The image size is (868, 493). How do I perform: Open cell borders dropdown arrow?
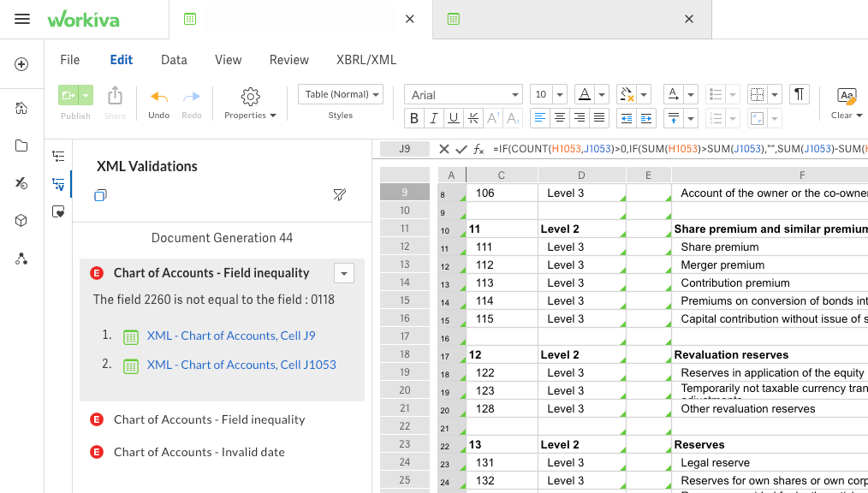(775, 95)
